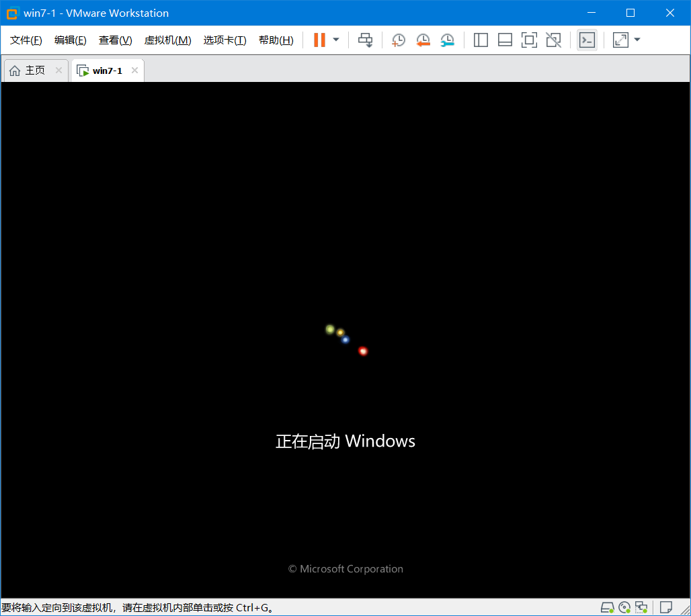Open the 虚拟机(M) menu
Image resolution: width=691 pixels, height=616 pixels.
167,40
